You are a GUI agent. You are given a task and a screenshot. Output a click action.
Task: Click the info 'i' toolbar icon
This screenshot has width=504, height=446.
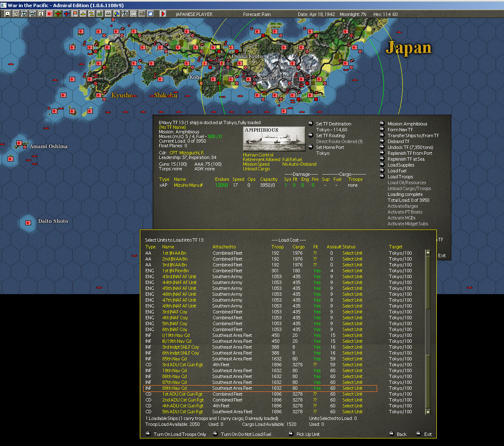click(41, 14)
